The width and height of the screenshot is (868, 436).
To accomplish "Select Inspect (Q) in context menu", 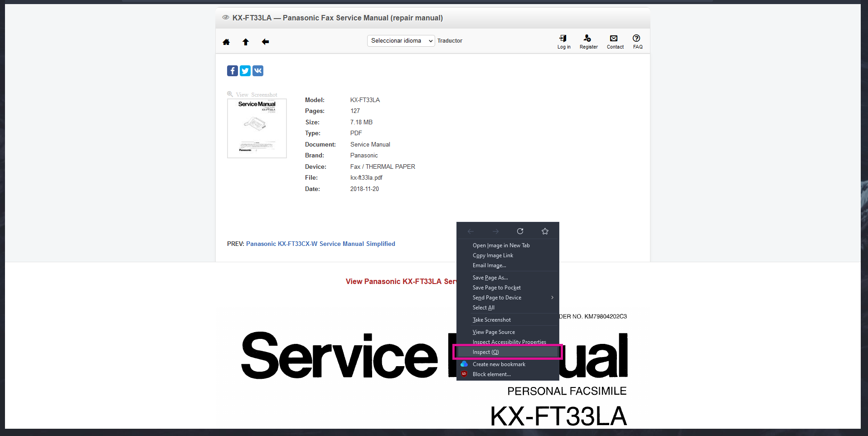I will click(508, 352).
